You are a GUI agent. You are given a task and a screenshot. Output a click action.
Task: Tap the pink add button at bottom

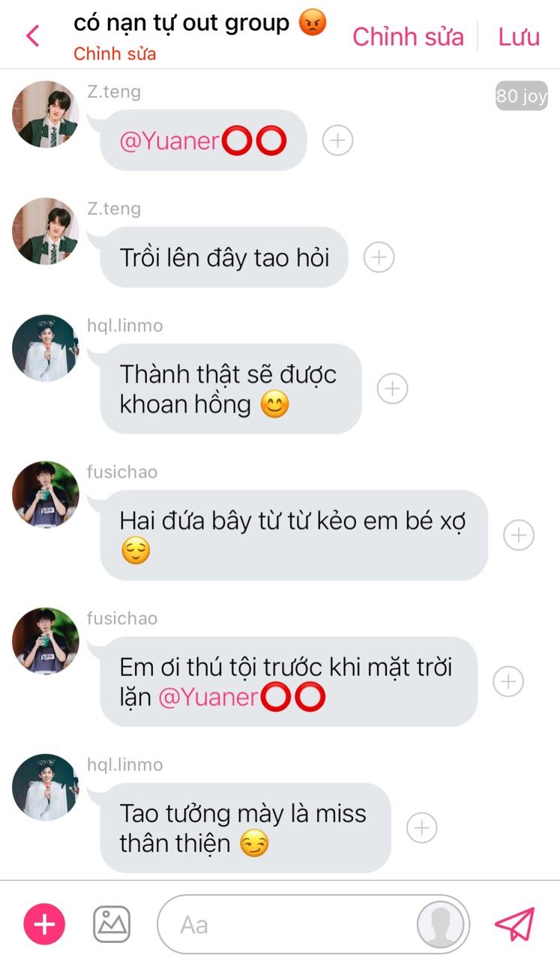pos(45,924)
